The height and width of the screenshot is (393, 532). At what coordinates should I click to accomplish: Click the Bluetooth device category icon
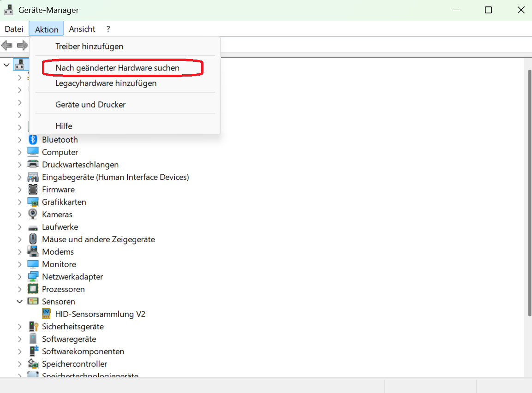(x=33, y=139)
